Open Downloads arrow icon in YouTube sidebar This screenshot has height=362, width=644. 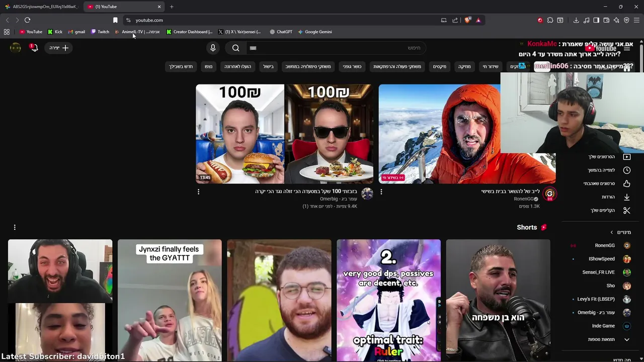coord(626,197)
